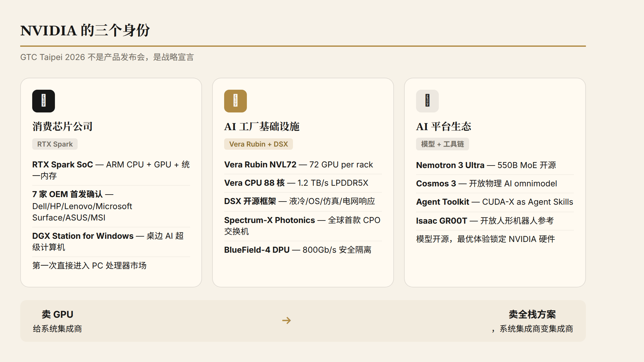The image size is (644, 362).
Task: Click the BlueField-4 DPU row
Action: [303, 250]
